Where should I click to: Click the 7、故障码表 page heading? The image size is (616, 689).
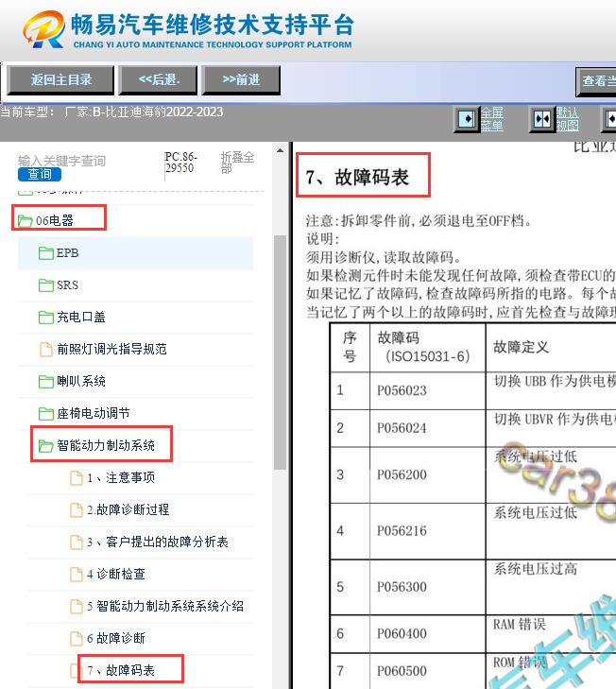tap(357, 178)
